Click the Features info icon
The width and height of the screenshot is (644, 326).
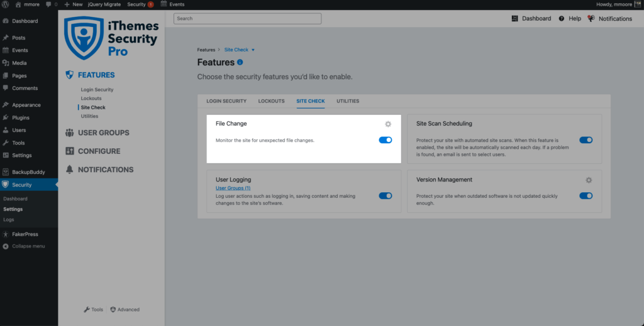click(x=240, y=62)
